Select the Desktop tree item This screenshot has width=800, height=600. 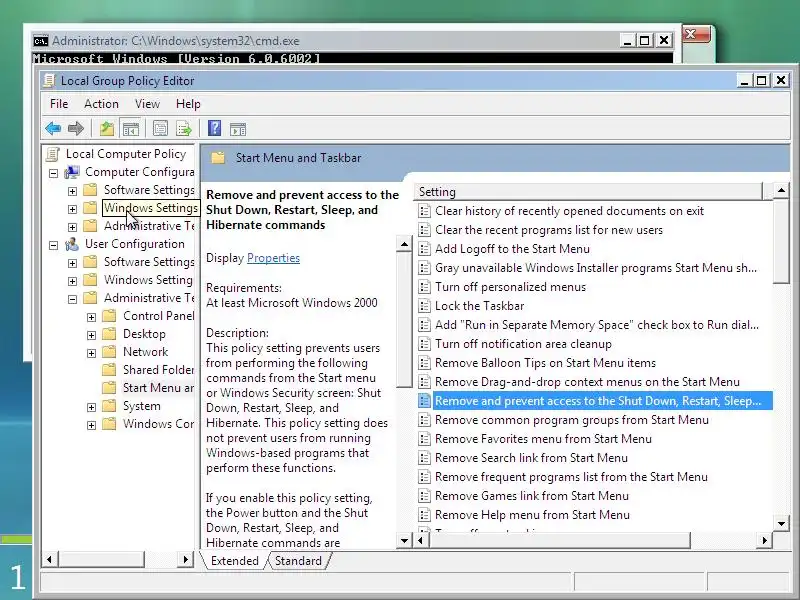point(144,334)
